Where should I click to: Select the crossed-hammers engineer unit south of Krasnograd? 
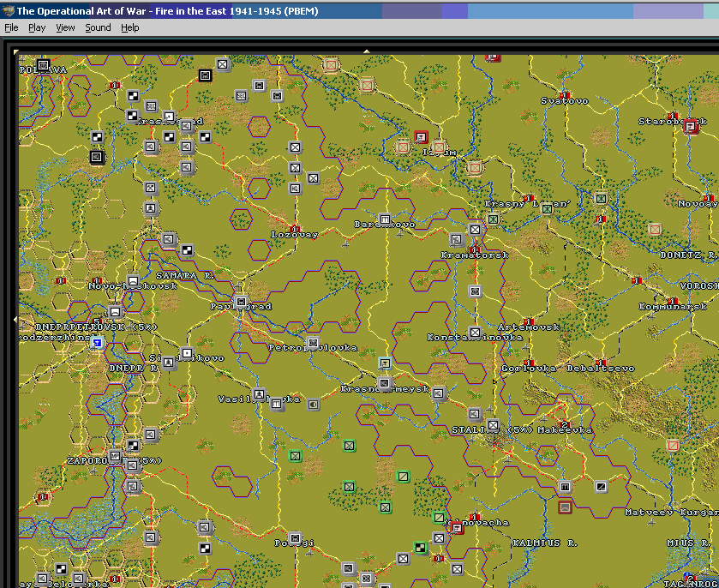pyautogui.click(x=151, y=188)
